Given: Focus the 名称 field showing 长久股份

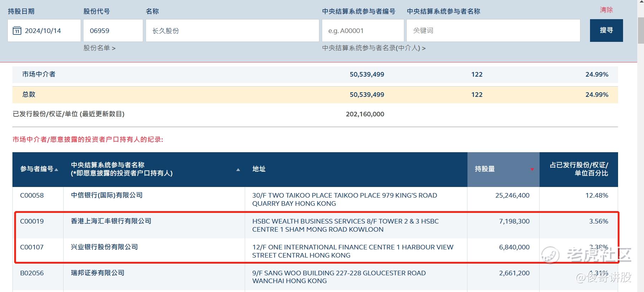Looking at the screenshot, I should [232, 31].
